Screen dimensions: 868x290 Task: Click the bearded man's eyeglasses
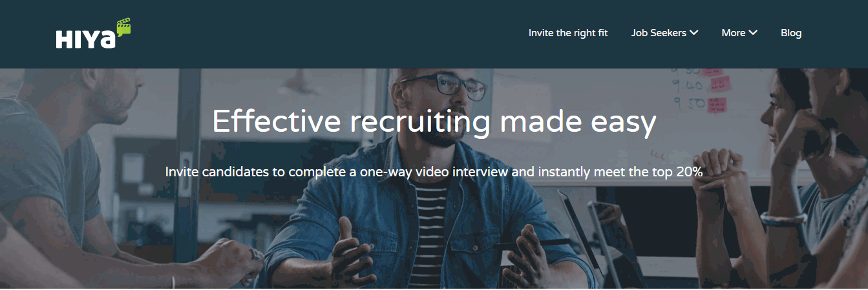pos(445,86)
